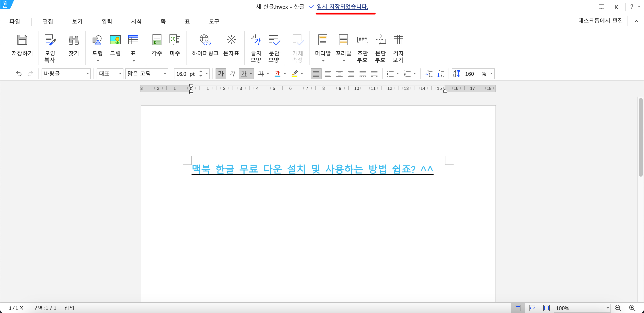The height and width of the screenshot is (313, 644).
Task: Insert a footnote with 각주 icon
Action: (x=157, y=40)
